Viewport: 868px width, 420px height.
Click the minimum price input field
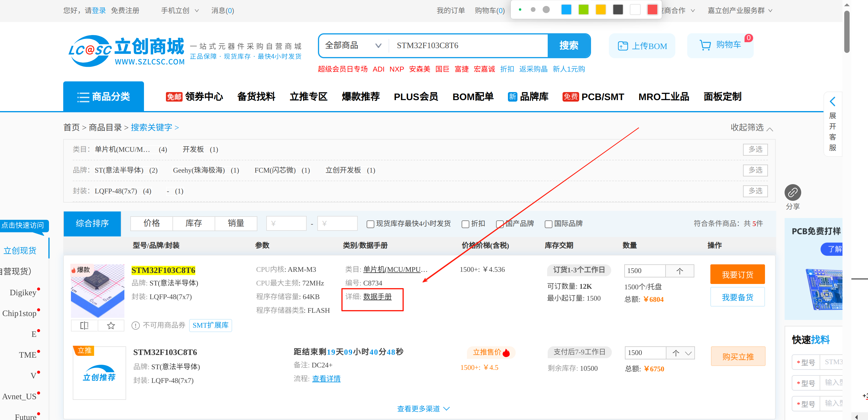(286, 223)
